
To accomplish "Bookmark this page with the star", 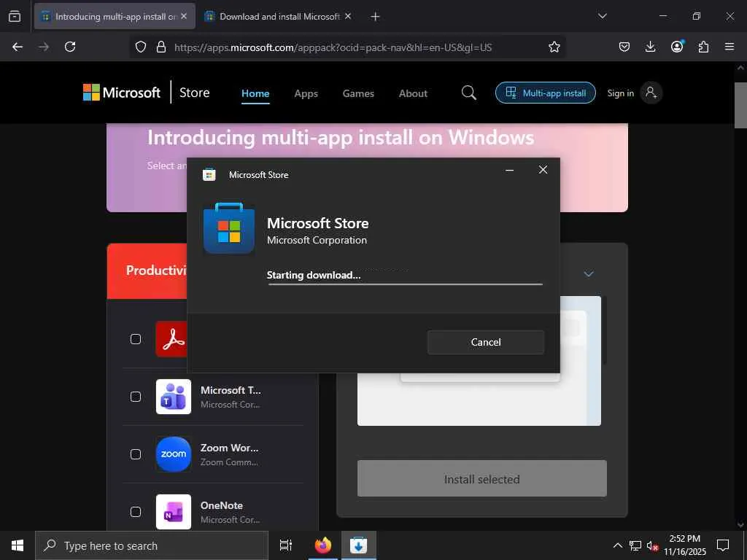I will tap(554, 47).
